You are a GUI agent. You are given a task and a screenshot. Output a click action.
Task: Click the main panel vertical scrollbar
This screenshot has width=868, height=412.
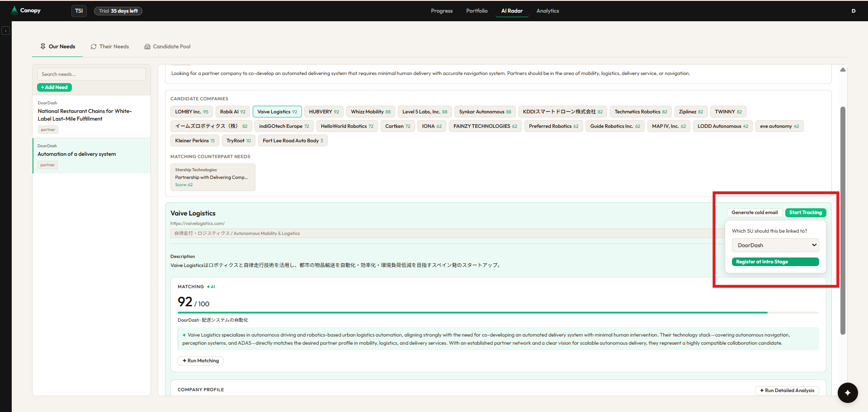(843, 220)
